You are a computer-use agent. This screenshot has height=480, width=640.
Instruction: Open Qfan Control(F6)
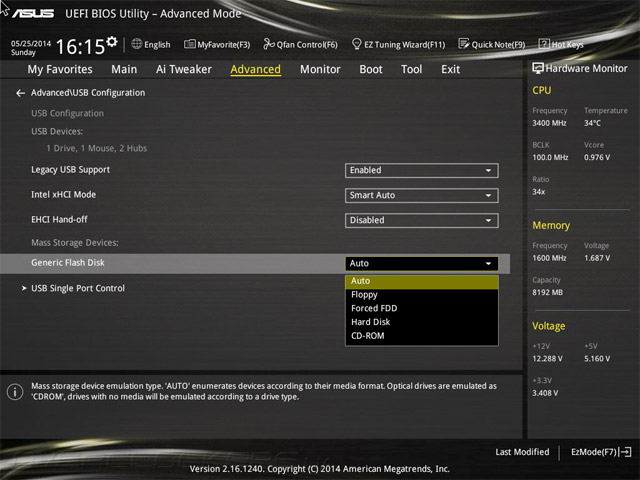[x=300, y=44]
